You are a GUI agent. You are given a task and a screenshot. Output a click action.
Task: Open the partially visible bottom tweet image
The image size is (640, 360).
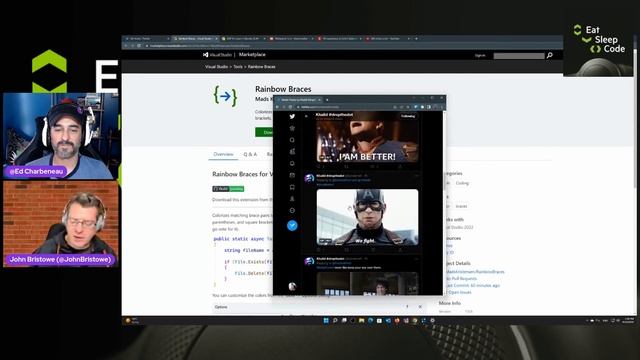367,283
